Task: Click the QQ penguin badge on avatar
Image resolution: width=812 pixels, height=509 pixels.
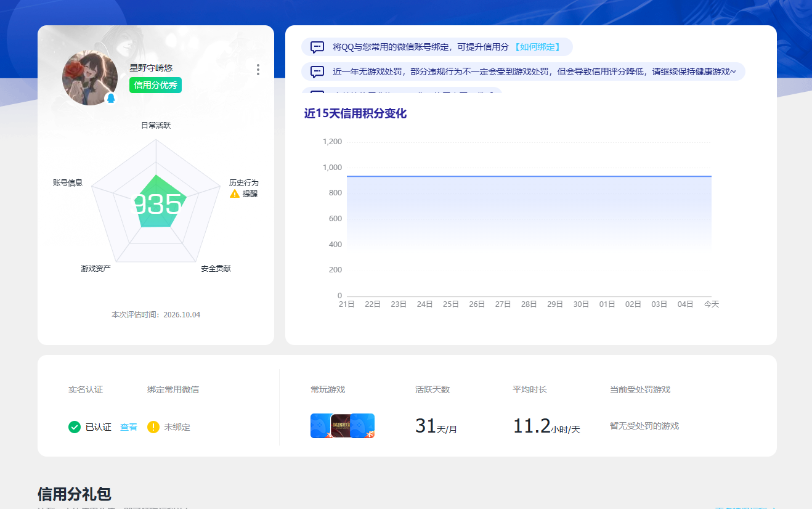Action: [111, 99]
